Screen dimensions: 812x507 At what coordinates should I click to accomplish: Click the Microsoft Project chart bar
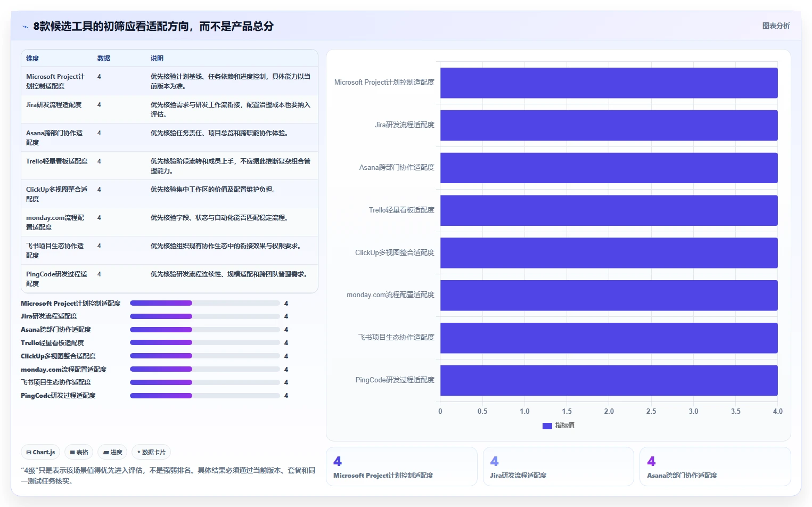[x=609, y=83]
